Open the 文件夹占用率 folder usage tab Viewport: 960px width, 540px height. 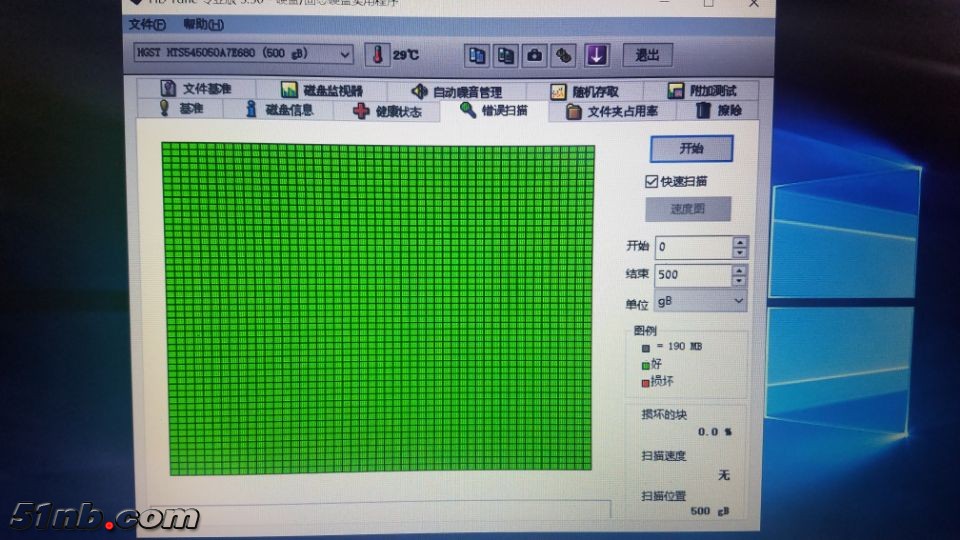[x=612, y=111]
